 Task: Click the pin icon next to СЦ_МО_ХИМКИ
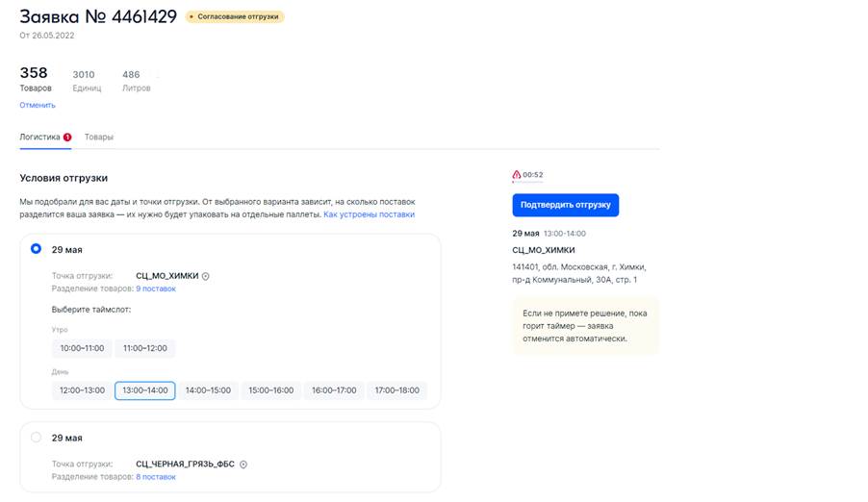(x=206, y=276)
